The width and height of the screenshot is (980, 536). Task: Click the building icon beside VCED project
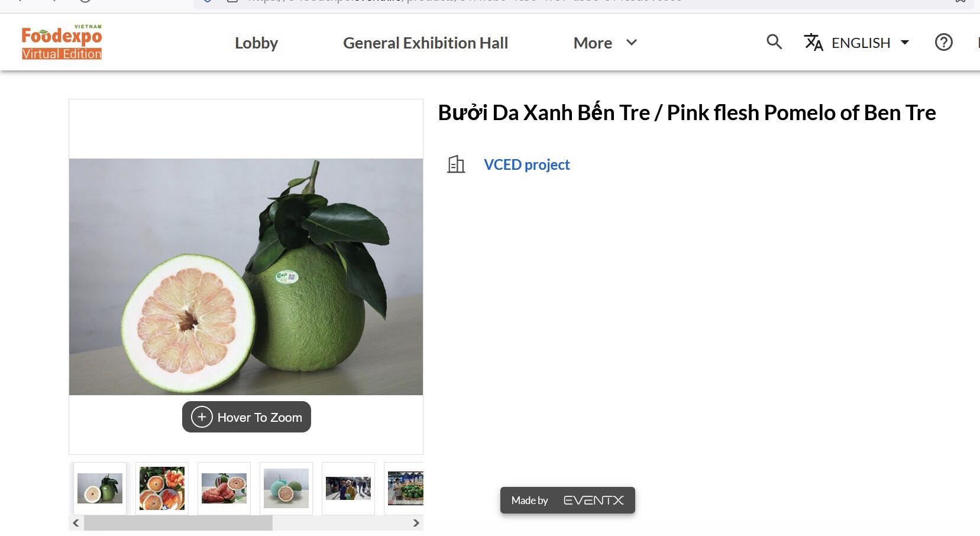pos(456,164)
